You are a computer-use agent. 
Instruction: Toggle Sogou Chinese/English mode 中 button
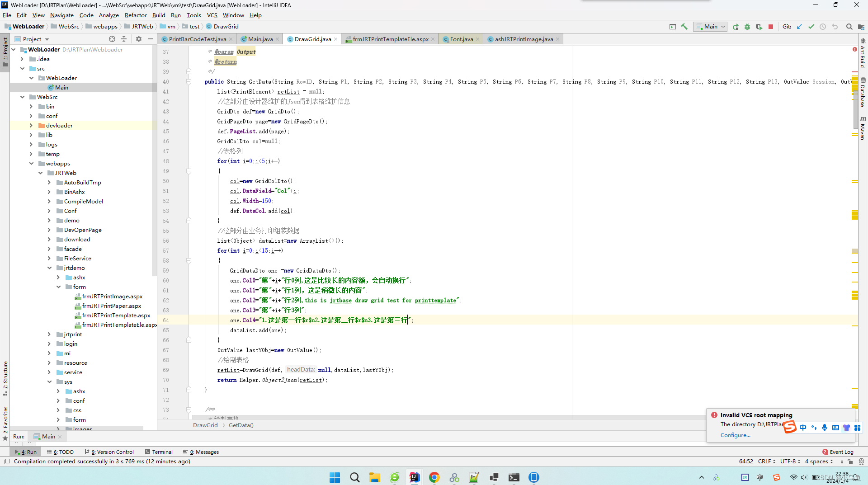click(803, 428)
